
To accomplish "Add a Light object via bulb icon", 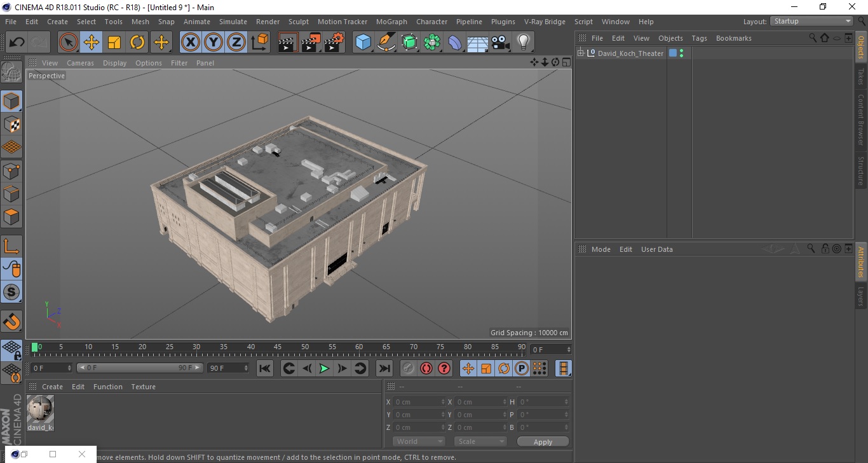I will coord(523,43).
